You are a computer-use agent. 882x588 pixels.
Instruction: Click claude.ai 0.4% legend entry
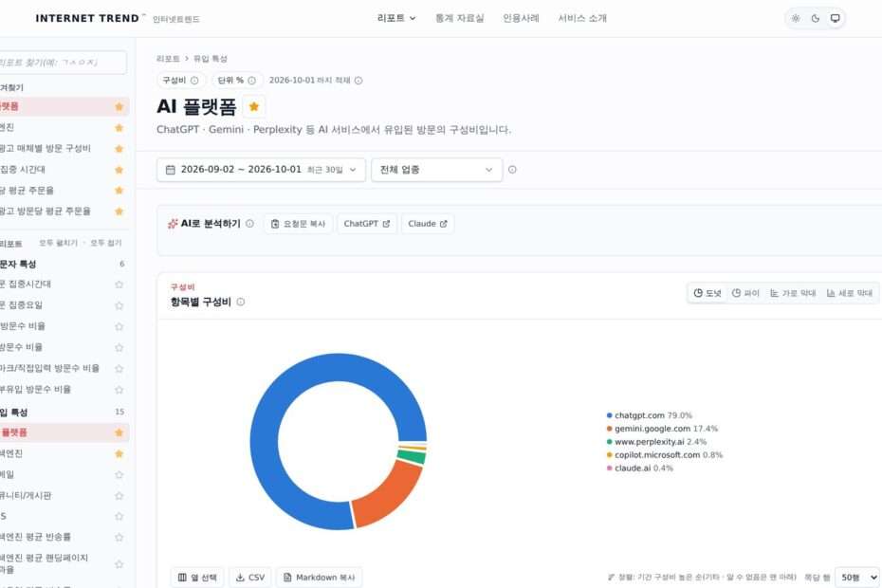click(639, 469)
